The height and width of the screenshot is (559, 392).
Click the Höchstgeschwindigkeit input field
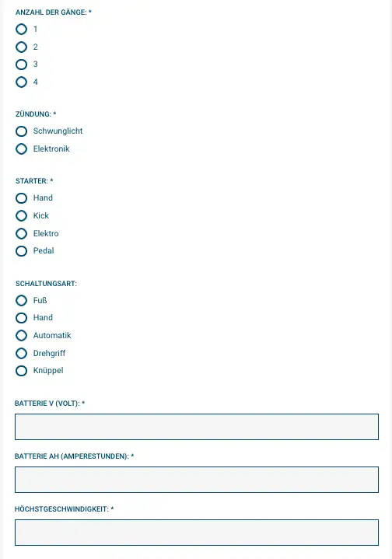coord(197,533)
